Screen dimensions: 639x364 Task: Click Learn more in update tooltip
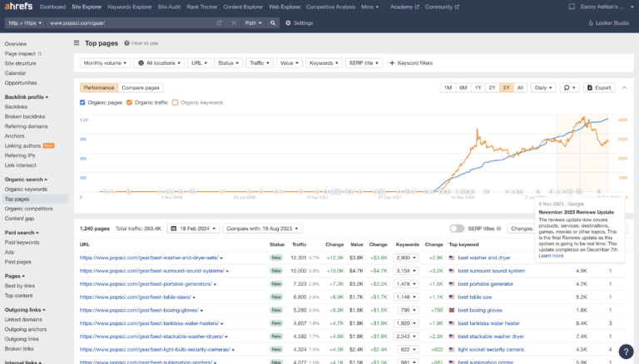click(551, 256)
